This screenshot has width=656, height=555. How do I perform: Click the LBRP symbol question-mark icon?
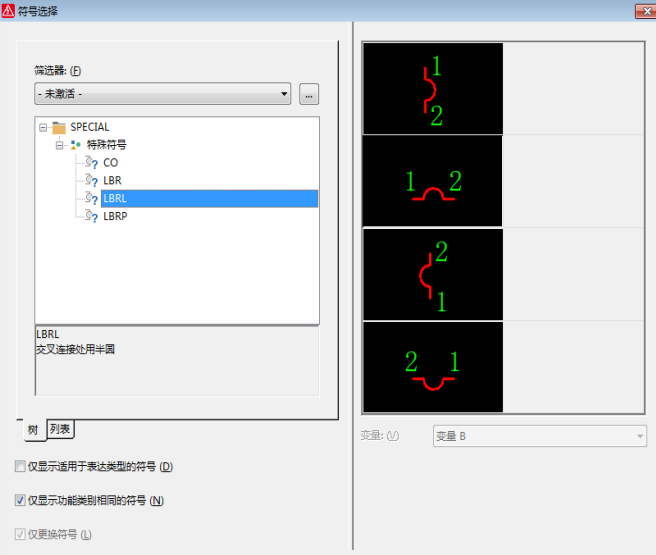click(x=91, y=216)
